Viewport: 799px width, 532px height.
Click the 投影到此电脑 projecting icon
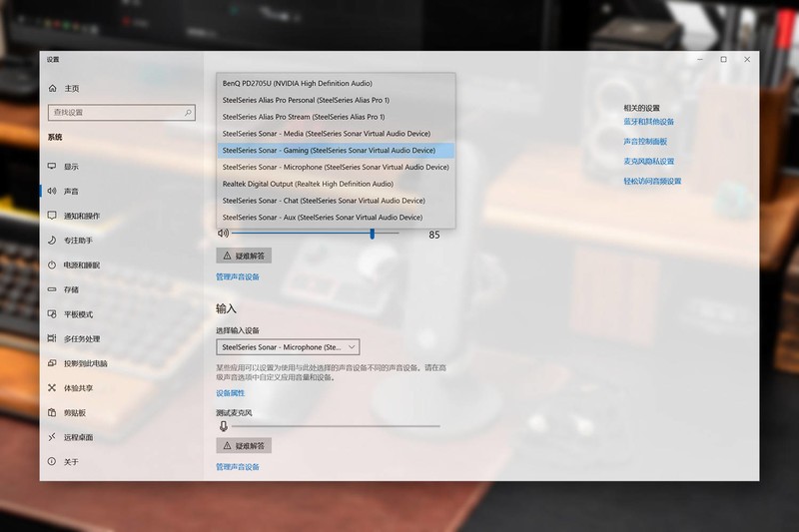52,363
